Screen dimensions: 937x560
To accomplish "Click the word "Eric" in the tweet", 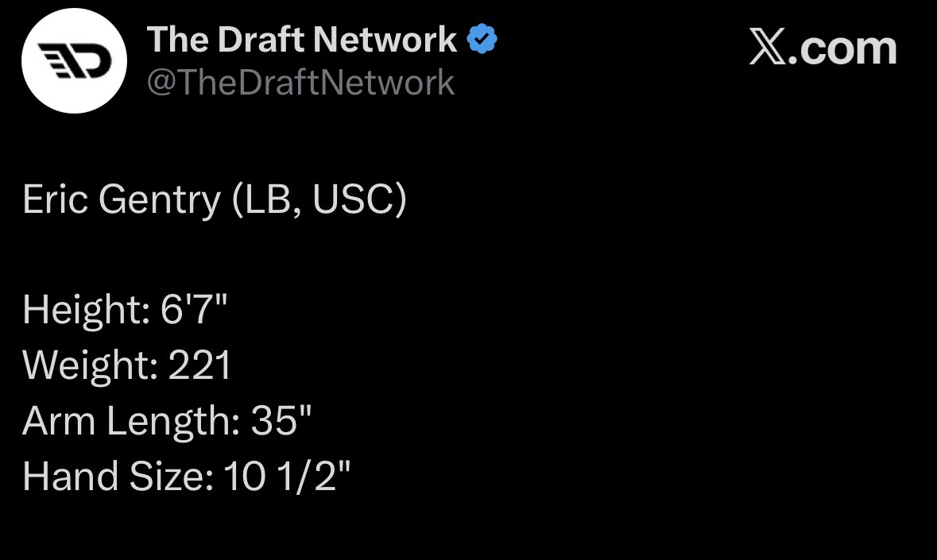I will click(55, 199).
